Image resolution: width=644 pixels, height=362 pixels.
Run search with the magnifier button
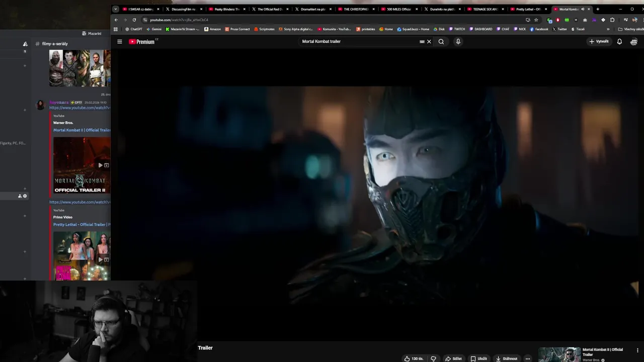pyautogui.click(x=441, y=42)
